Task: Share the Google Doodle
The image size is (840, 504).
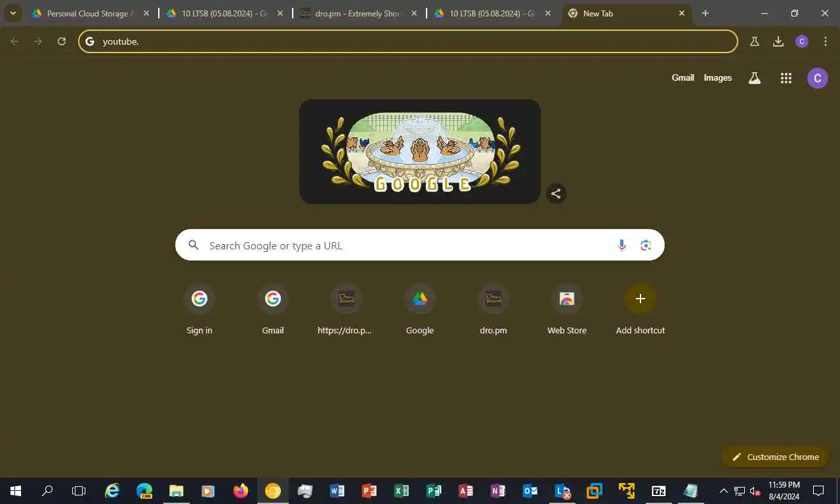Action: 556,194
